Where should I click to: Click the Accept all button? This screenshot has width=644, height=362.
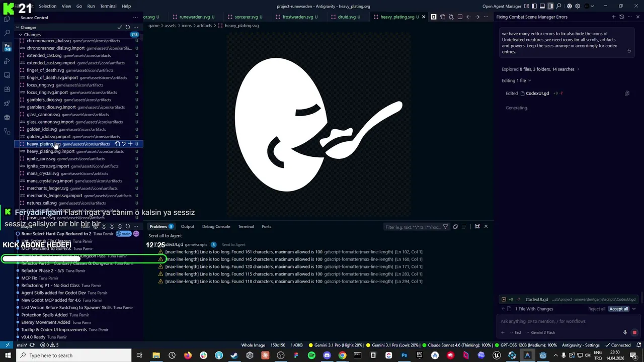pos(618,309)
